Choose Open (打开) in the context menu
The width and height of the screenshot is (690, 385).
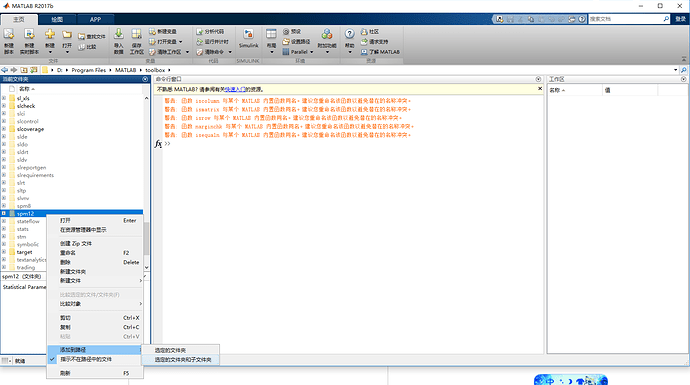95,220
